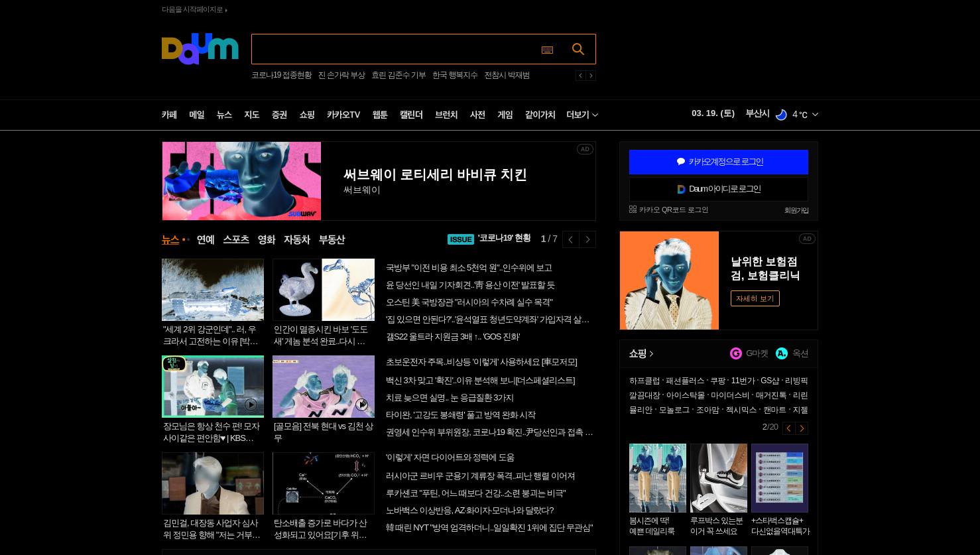Click the 쿠팡 shopping link
This screenshot has height=555, width=980.
coord(718,381)
